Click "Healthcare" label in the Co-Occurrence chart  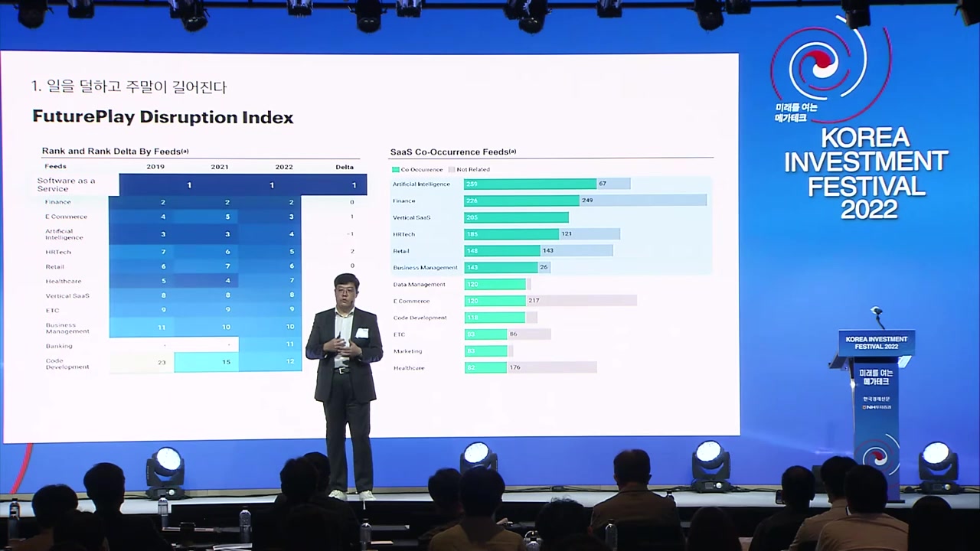409,368
